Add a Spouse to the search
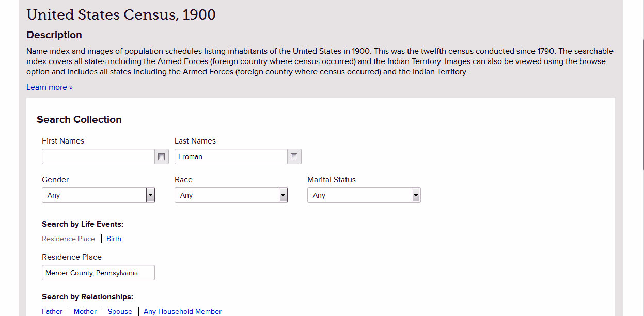This screenshot has width=644, height=316. click(x=120, y=311)
